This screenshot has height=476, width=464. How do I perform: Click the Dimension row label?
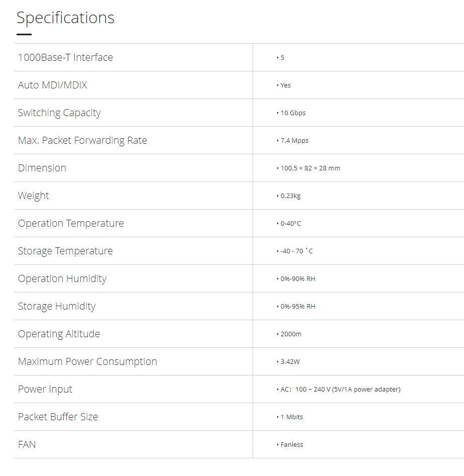click(x=42, y=168)
